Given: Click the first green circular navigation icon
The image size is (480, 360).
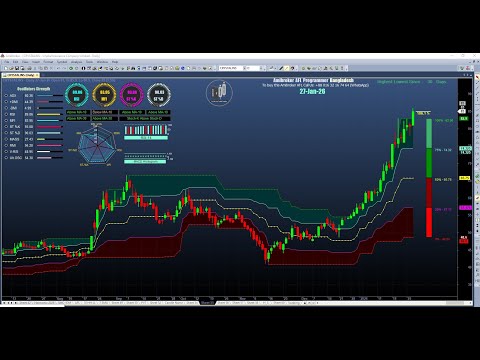Looking at the screenshot, I should point(71,68).
